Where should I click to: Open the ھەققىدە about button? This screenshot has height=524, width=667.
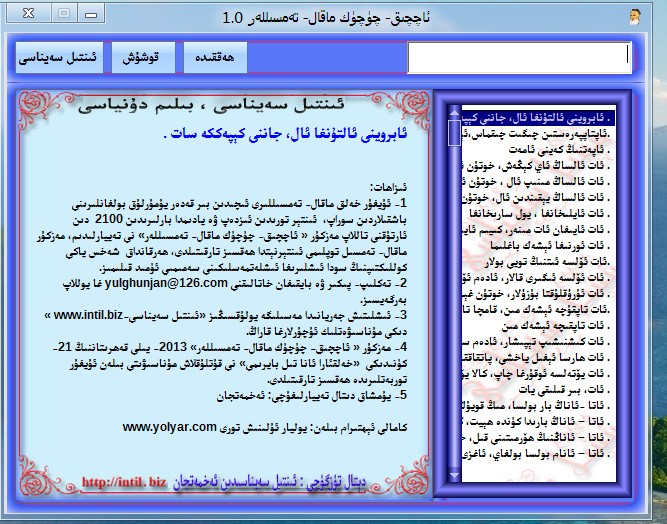click(215, 57)
